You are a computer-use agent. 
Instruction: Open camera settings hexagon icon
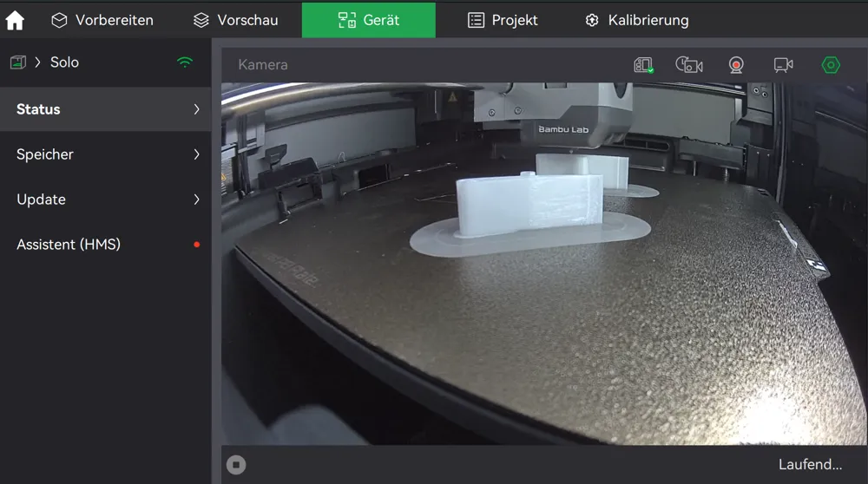tap(831, 65)
